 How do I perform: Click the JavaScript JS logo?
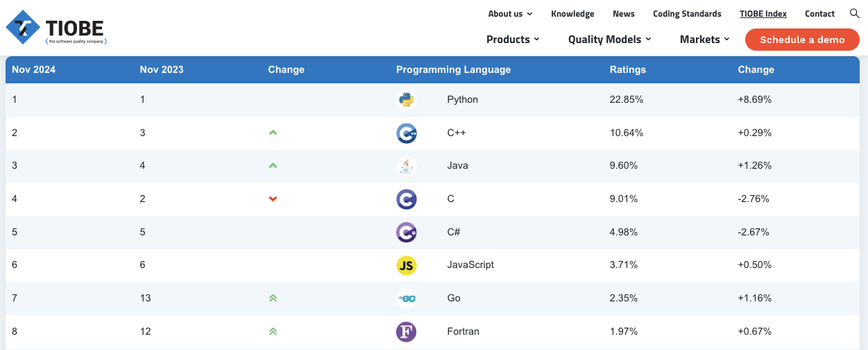pos(406,265)
